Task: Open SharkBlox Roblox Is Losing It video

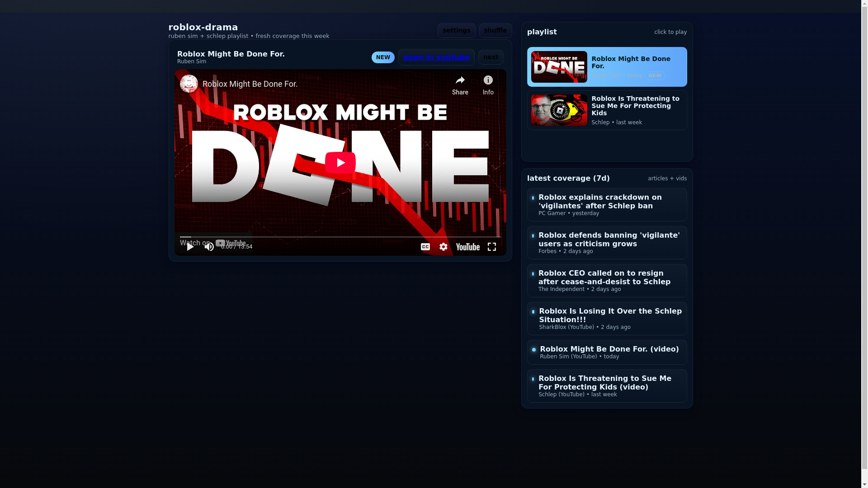Action: click(x=607, y=319)
